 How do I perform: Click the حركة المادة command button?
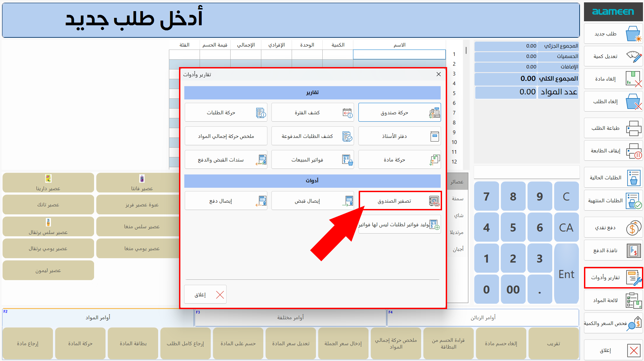tap(80, 343)
